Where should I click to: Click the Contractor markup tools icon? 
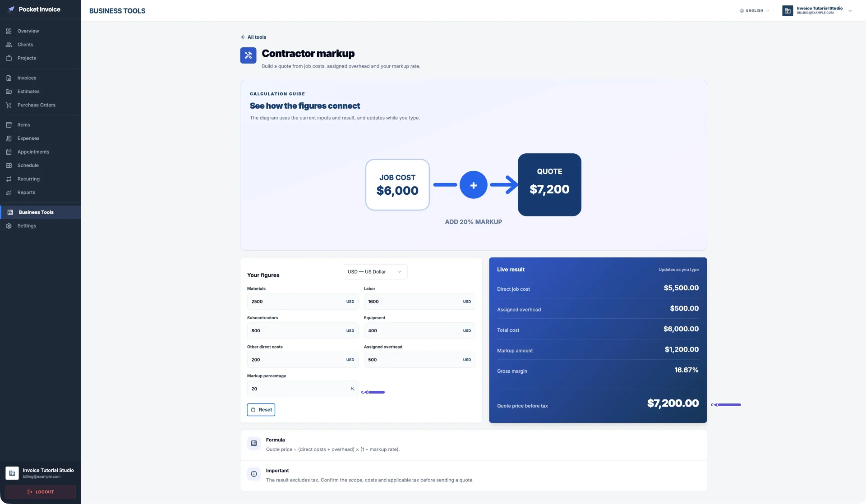[248, 55]
